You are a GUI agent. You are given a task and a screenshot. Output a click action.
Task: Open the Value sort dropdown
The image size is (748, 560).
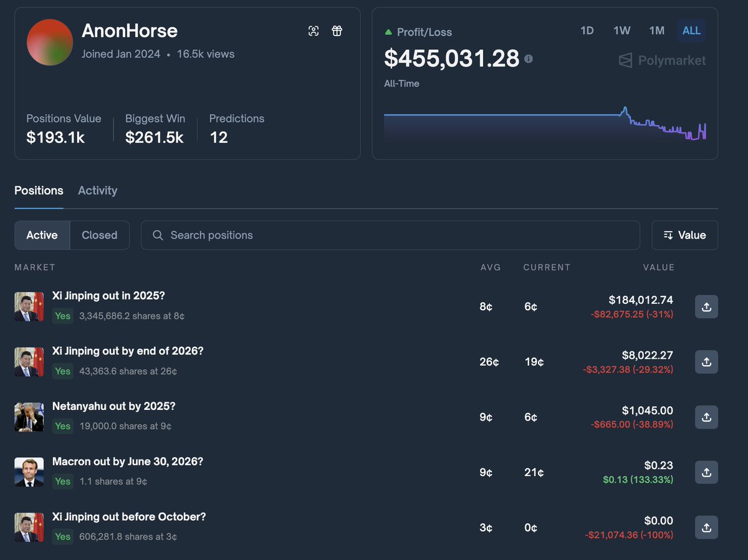click(x=684, y=235)
